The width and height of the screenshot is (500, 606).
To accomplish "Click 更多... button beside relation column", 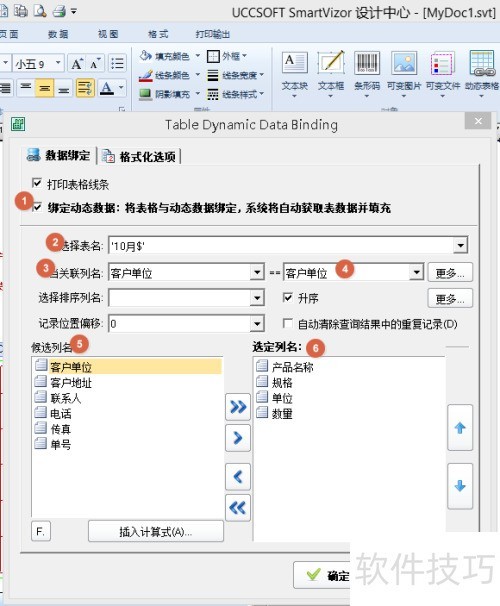I will pos(450,273).
